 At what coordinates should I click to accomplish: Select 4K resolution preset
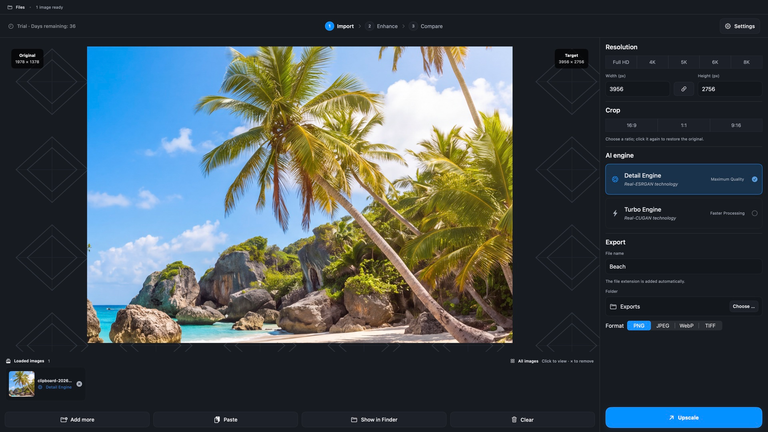click(652, 62)
